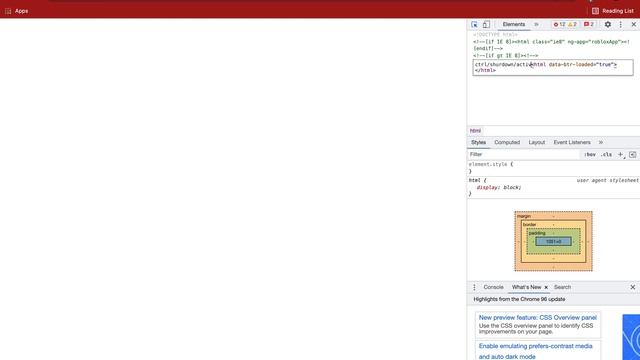Open 'Enable emulating prefers-contrast media' link
Viewport: 640px width, 360px height.
pyautogui.click(x=536, y=351)
